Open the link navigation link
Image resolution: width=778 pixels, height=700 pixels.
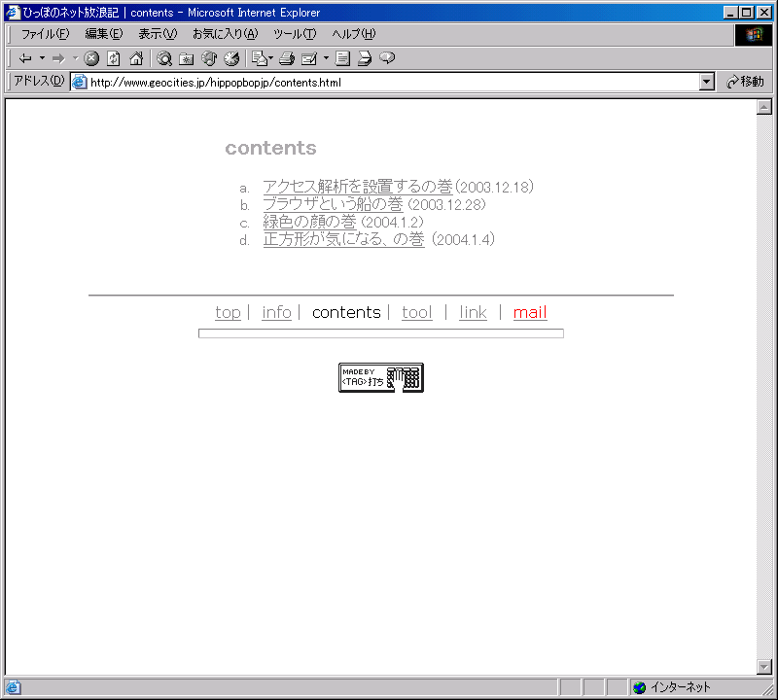(473, 312)
